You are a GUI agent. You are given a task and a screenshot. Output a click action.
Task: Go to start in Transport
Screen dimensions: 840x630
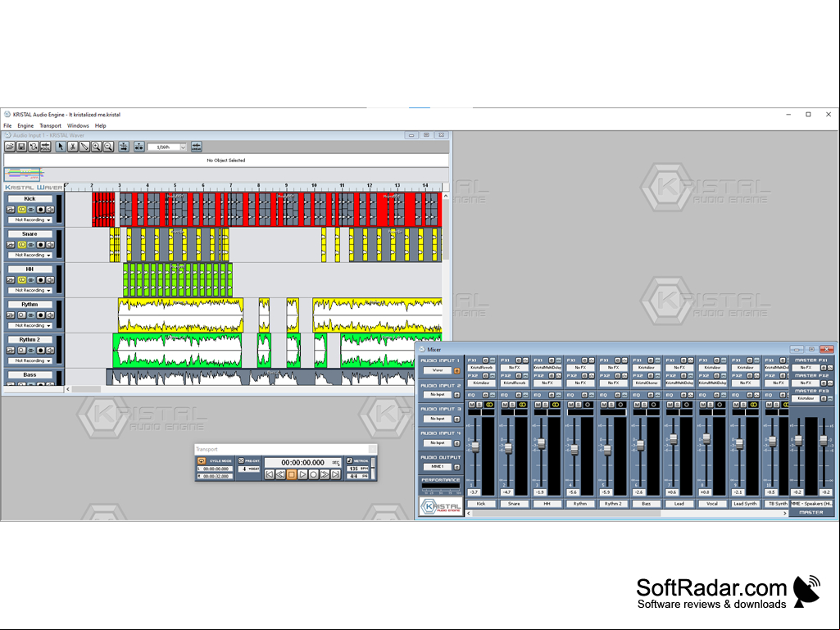coord(270,474)
